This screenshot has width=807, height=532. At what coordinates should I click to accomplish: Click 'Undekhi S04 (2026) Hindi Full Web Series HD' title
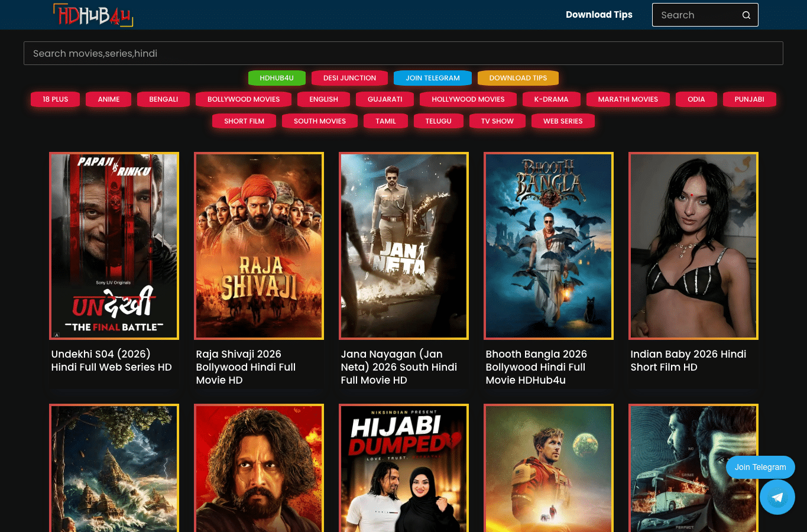click(x=112, y=361)
